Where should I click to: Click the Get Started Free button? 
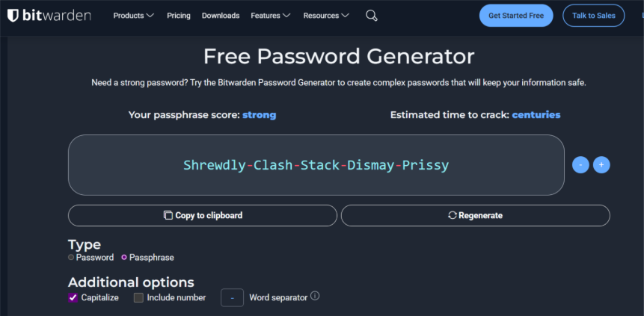point(516,16)
